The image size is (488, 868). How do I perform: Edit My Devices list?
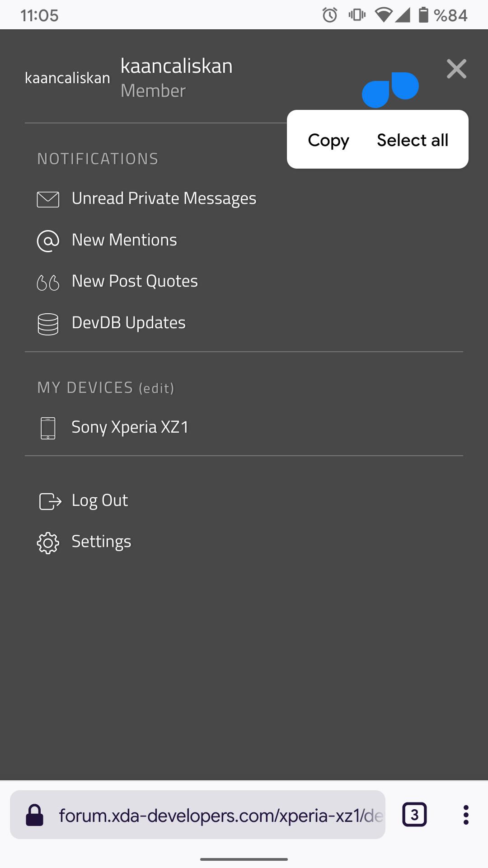click(156, 388)
